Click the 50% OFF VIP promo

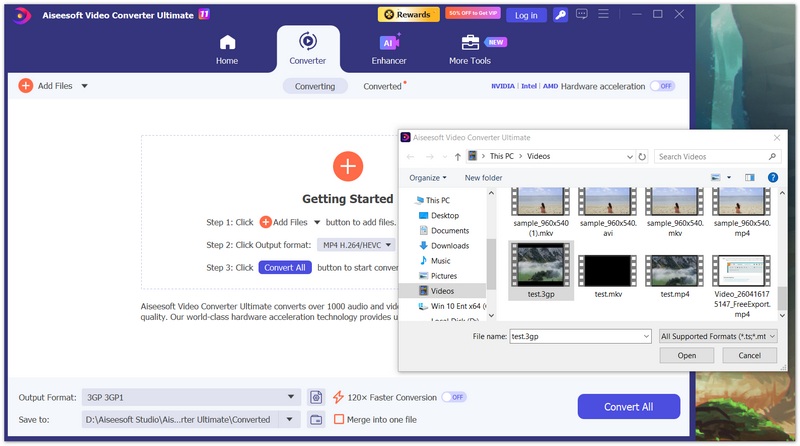pos(473,13)
